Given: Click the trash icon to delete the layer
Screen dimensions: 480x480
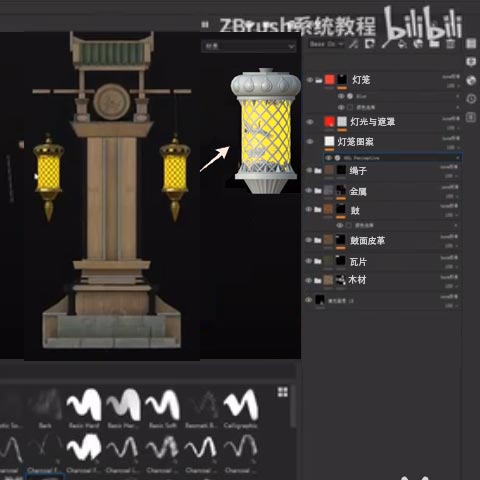Looking at the screenshot, I should (x=450, y=44).
